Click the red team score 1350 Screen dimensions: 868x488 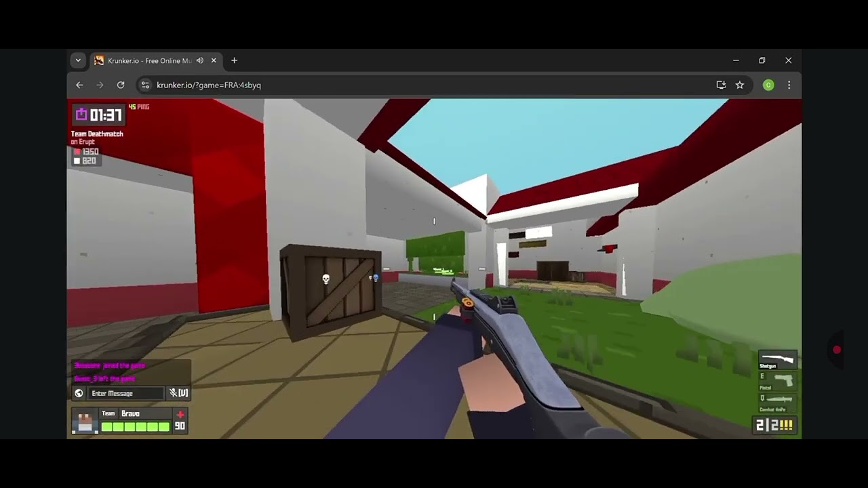(x=91, y=152)
